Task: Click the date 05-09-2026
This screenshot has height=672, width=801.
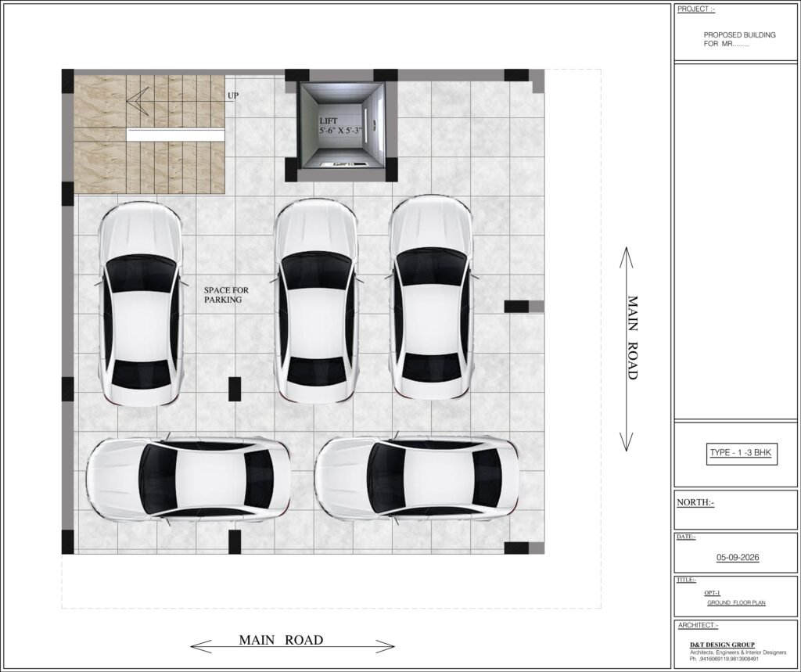Action: 738,558
